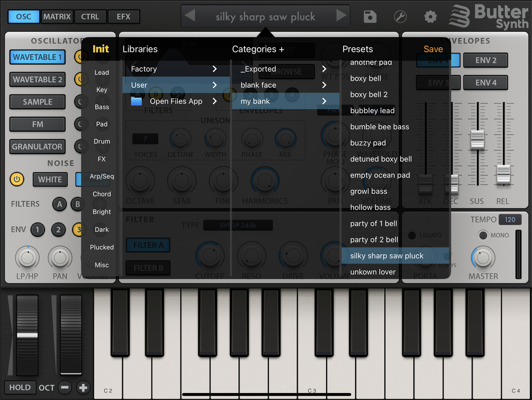Select the party of 2 bell preset

click(x=395, y=239)
